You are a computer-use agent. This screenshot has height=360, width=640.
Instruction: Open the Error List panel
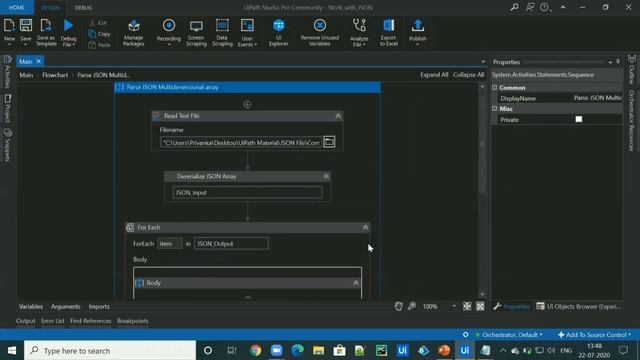pos(53,321)
